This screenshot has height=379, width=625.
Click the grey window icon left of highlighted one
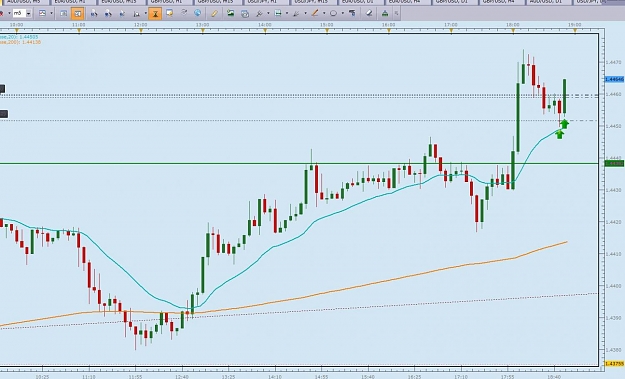click(64, 14)
